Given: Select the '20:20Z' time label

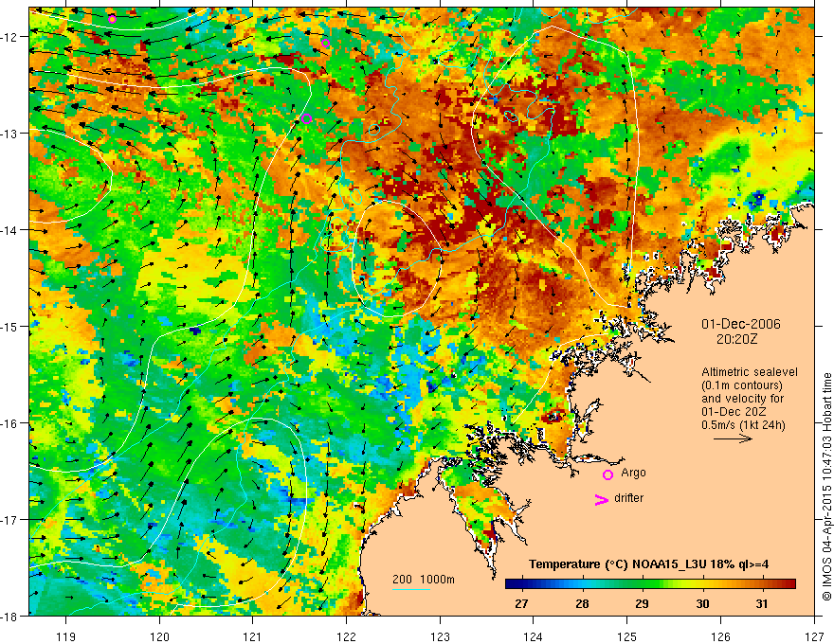Looking at the screenshot, I should (736, 339).
